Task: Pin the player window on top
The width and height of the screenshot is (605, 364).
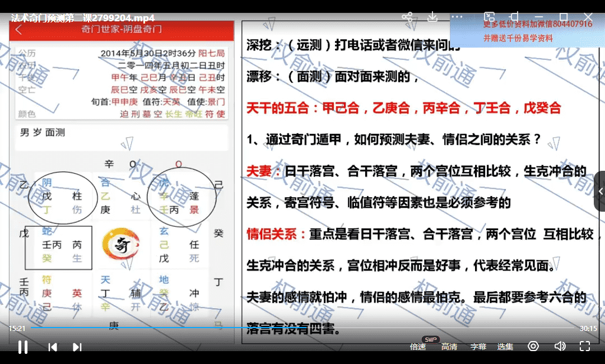Action: click(514, 17)
